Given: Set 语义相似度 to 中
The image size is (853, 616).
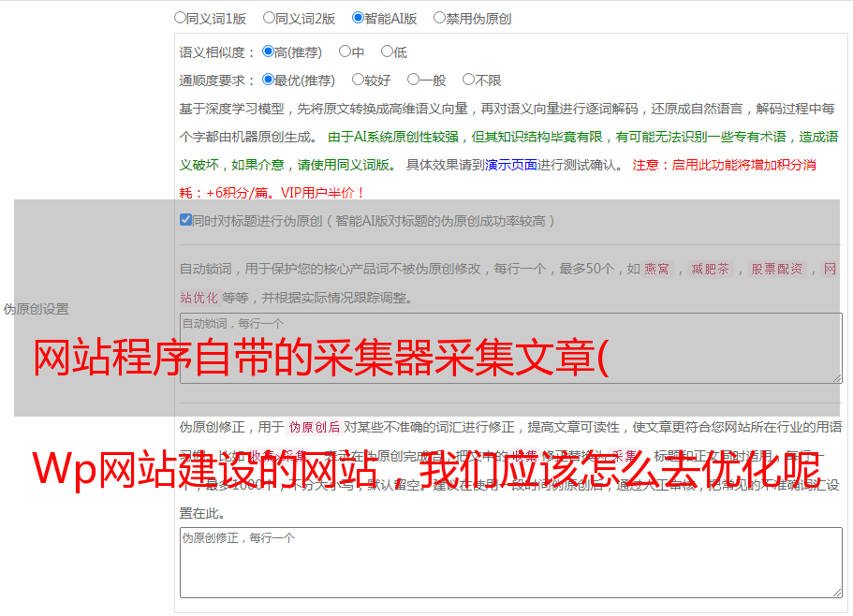Looking at the screenshot, I should pyautogui.click(x=345, y=51).
